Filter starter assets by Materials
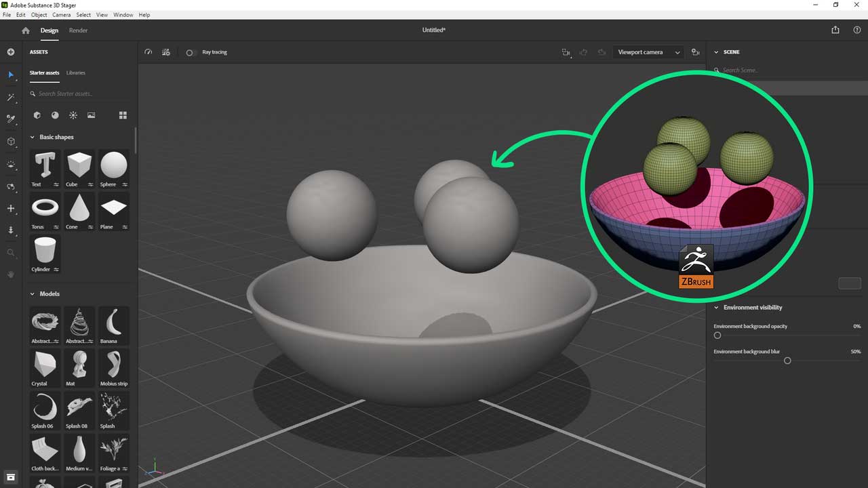The height and width of the screenshot is (488, 868). 55,115
